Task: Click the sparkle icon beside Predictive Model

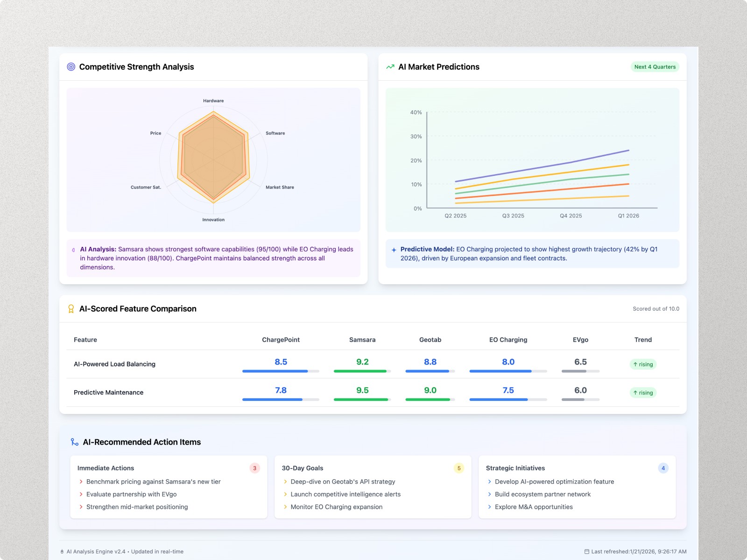Action: [394, 250]
